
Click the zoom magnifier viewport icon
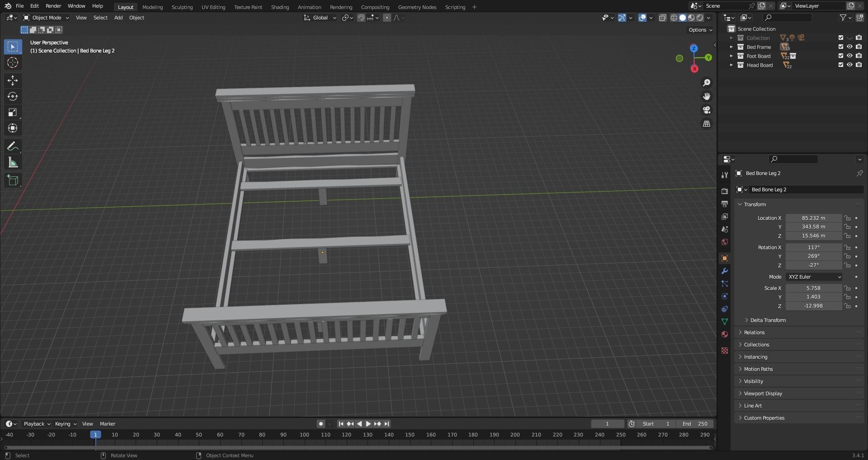(707, 83)
